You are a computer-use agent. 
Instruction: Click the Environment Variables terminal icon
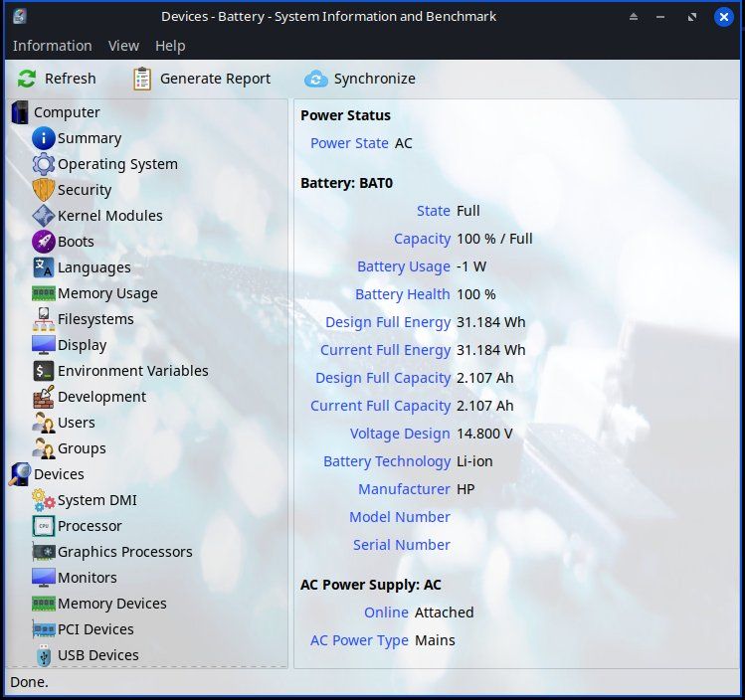pos(43,371)
